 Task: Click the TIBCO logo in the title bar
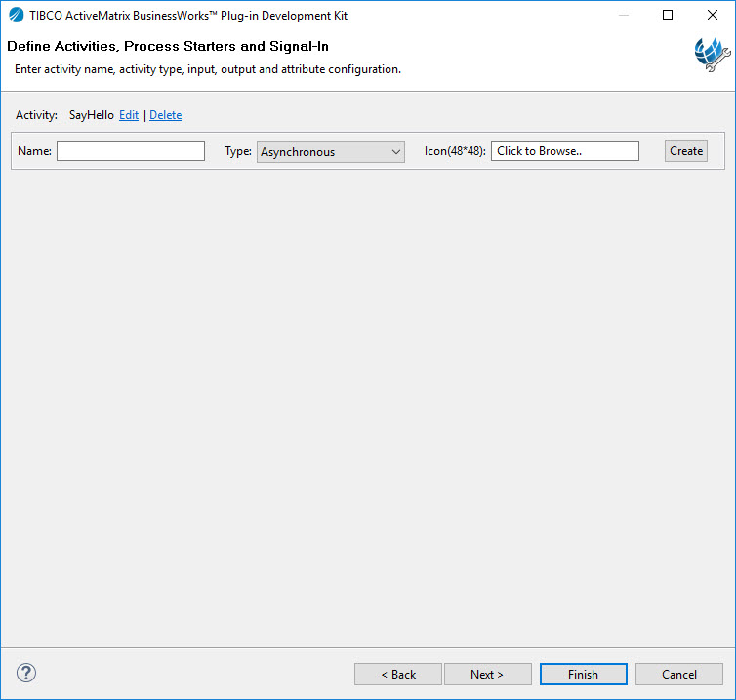16,16
